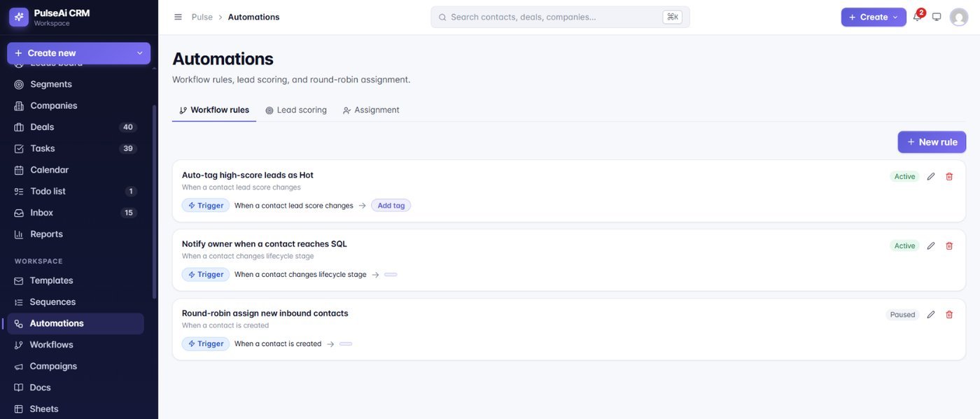Open the user avatar profile menu

tap(958, 17)
